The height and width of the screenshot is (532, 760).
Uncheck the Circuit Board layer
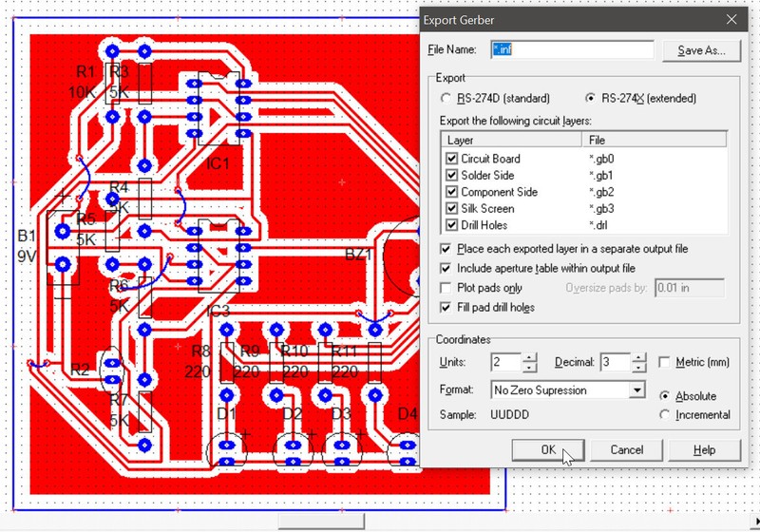click(x=451, y=159)
